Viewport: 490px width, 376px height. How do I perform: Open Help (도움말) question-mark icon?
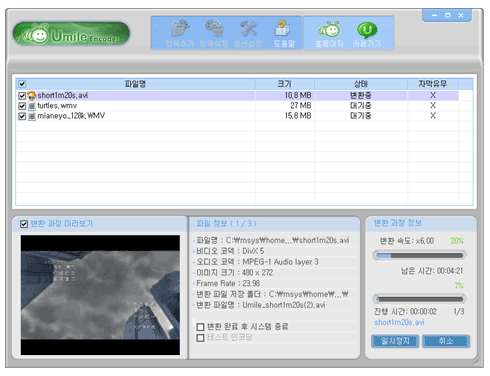pyautogui.click(x=284, y=34)
